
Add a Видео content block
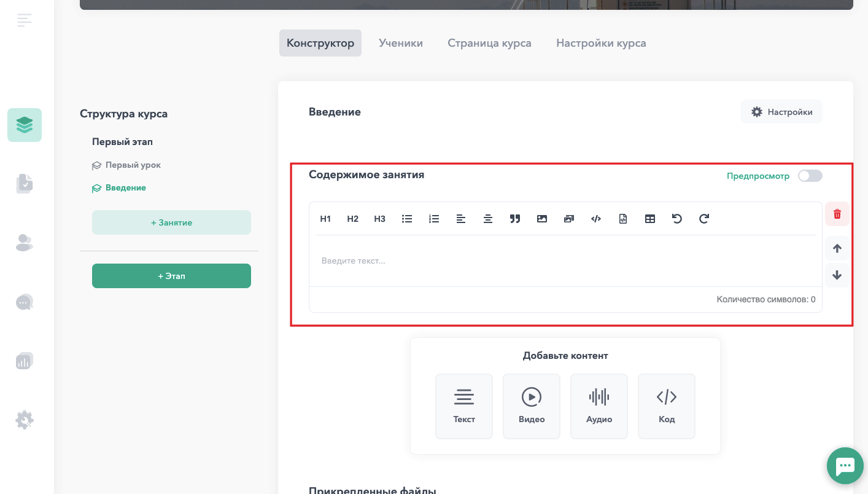tap(532, 406)
